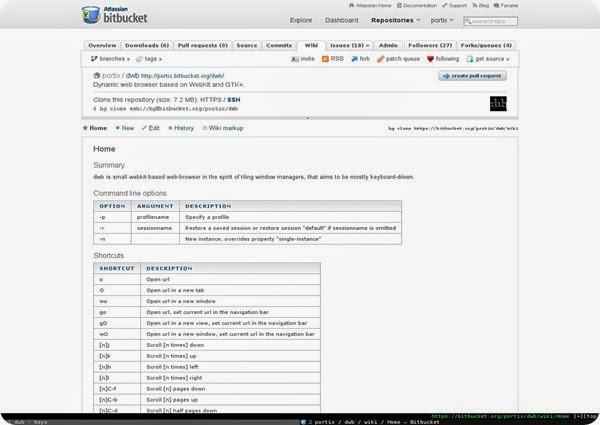Image resolution: width=600 pixels, height=425 pixels.
Task: Click the History clock icon
Action: [x=170, y=128]
